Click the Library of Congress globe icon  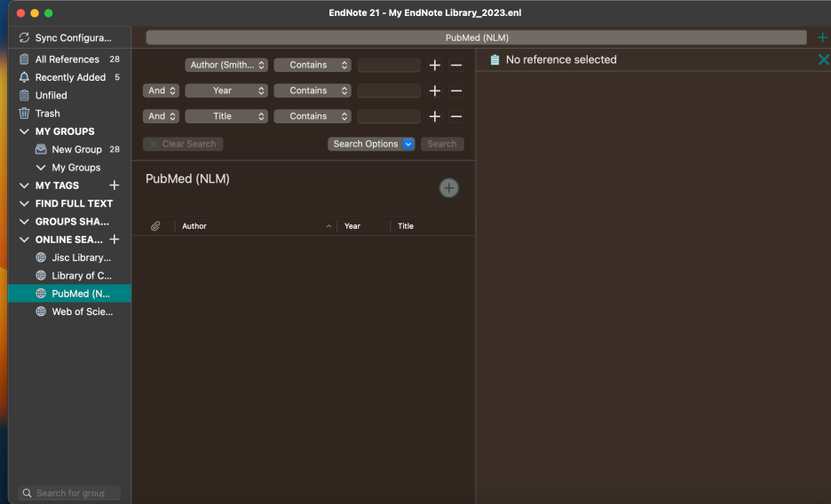(x=41, y=275)
